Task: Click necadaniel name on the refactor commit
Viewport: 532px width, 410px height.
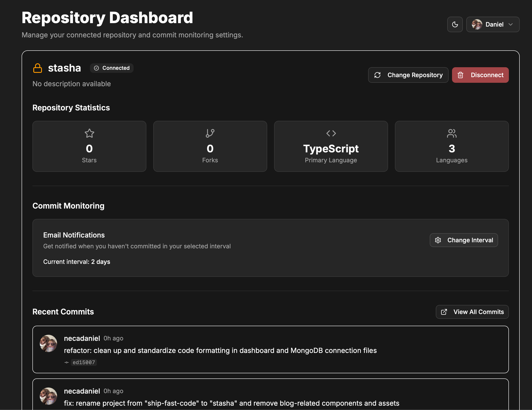Action: click(x=82, y=338)
